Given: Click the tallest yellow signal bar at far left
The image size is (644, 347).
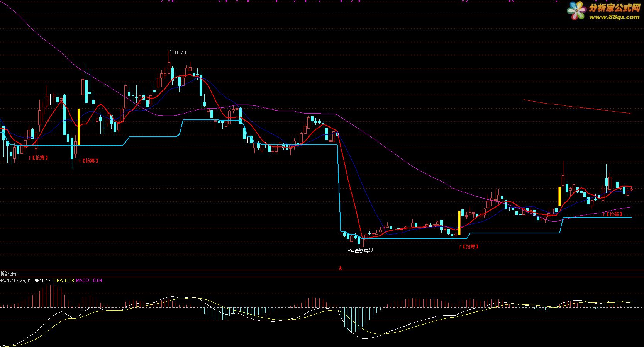Looking at the screenshot, I should coord(79,127).
